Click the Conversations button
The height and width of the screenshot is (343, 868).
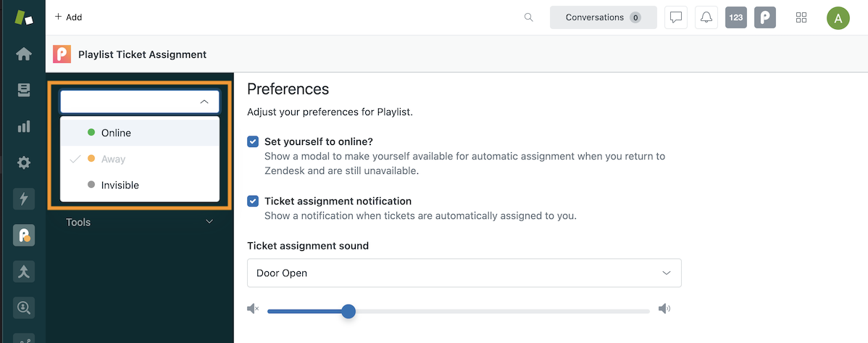coord(603,17)
